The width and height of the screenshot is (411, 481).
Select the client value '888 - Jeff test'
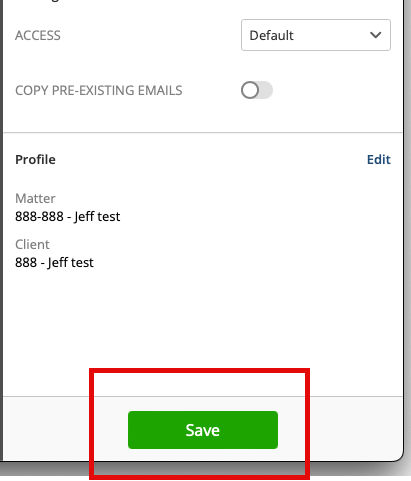point(54,262)
